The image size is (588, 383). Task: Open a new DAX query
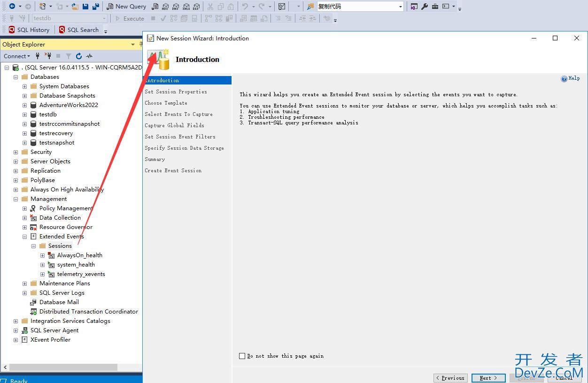(196, 7)
